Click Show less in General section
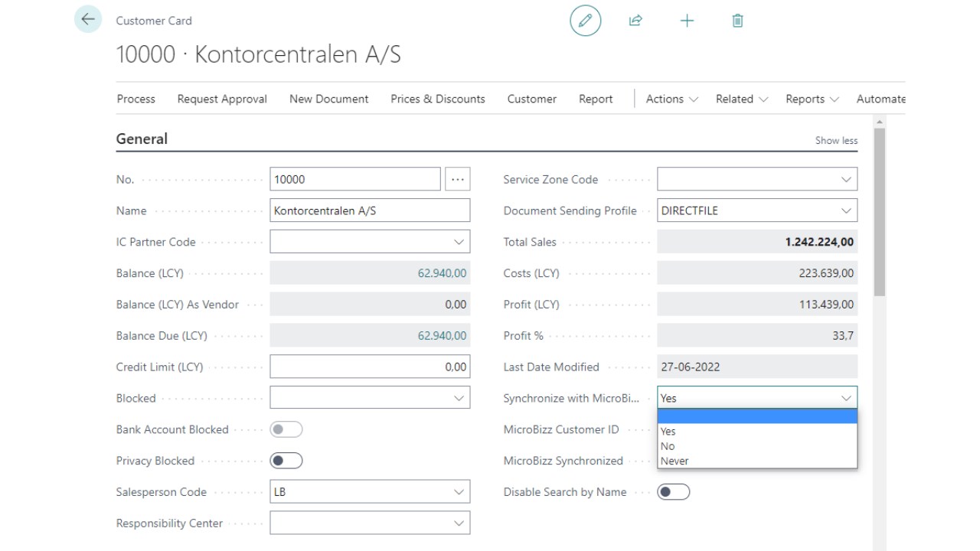This screenshot has width=980, height=551. (836, 140)
